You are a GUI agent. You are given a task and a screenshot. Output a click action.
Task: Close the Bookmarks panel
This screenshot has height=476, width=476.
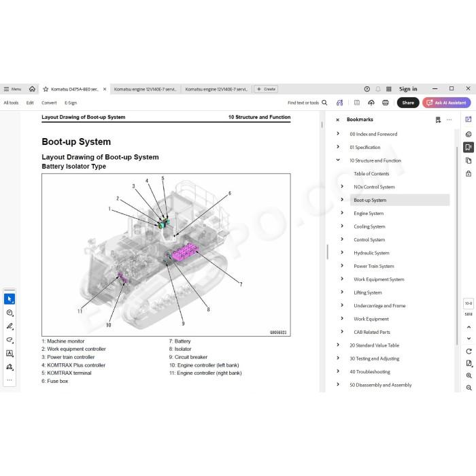(337, 120)
